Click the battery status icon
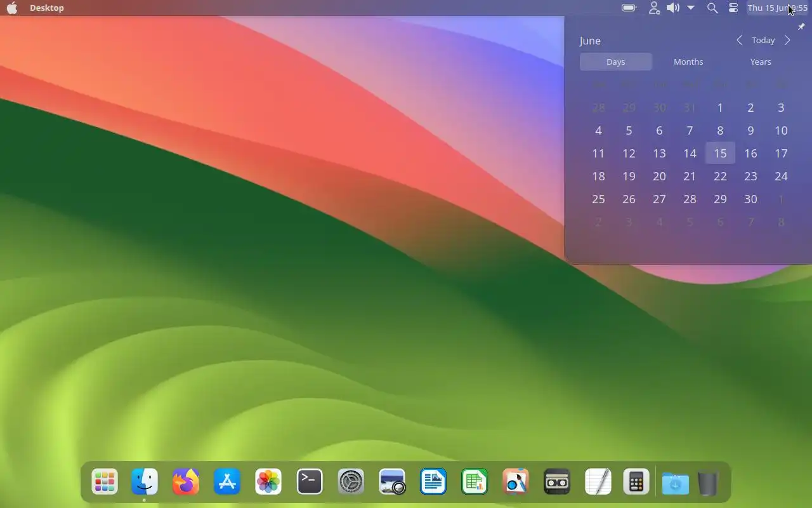 click(x=629, y=8)
